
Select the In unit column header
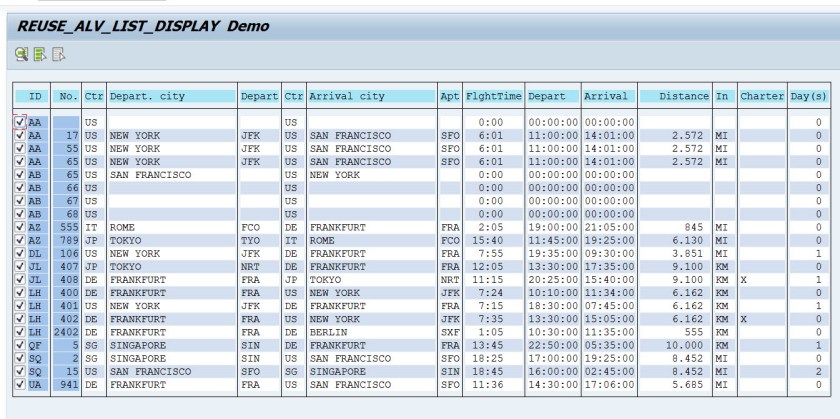coord(725,96)
